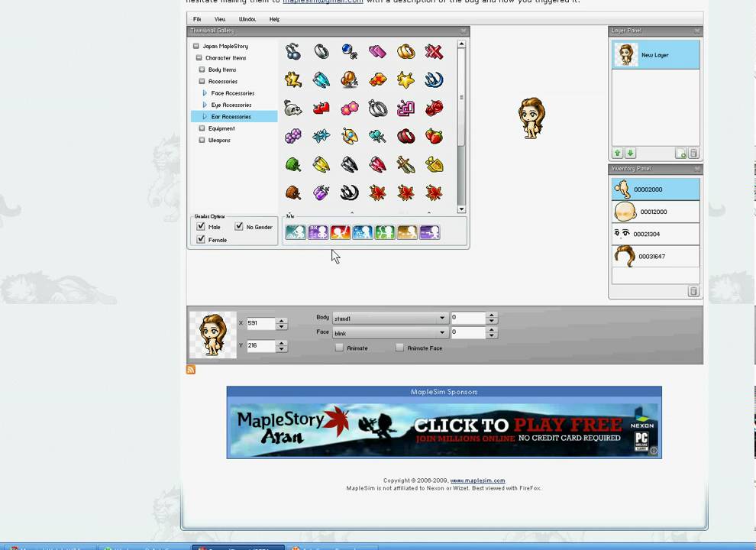Collapse the Japan MapleStory tree node
The width and height of the screenshot is (756, 550).
[x=195, y=47]
